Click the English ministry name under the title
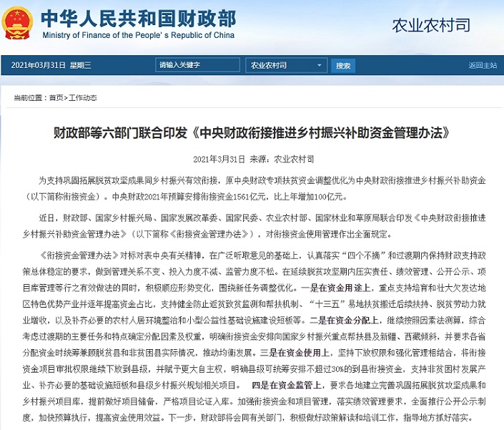Viewport: 504px width, 430px height. click(139, 34)
